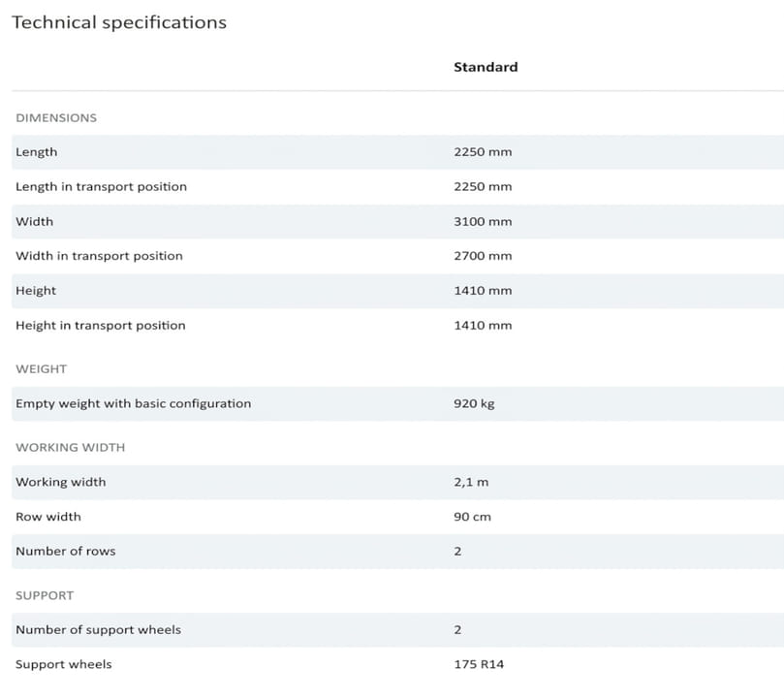This screenshot has height=699, width=784.
Task: Select the Row width label
Action: coord(48,517)
